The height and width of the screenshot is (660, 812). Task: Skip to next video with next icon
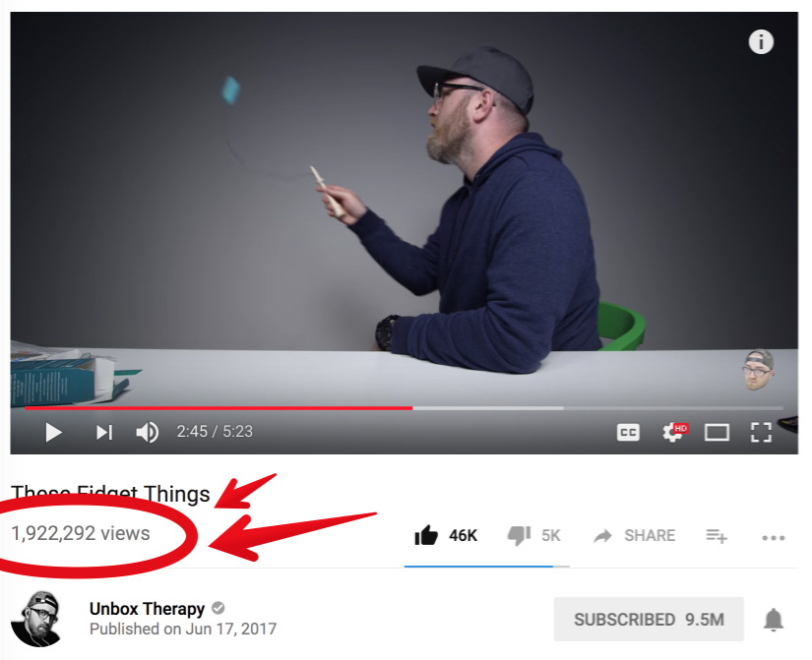pyautogui.click(x=104, y=432)
